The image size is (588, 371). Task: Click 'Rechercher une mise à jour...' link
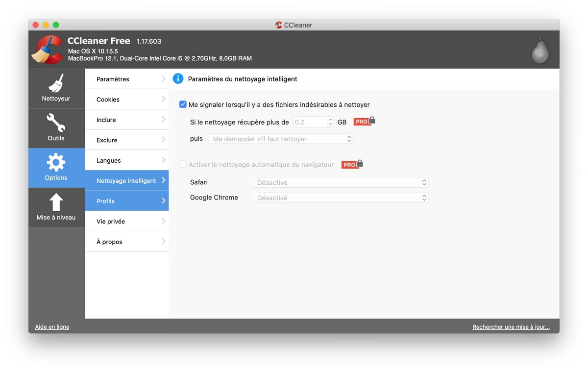click(x=511, y=327)
